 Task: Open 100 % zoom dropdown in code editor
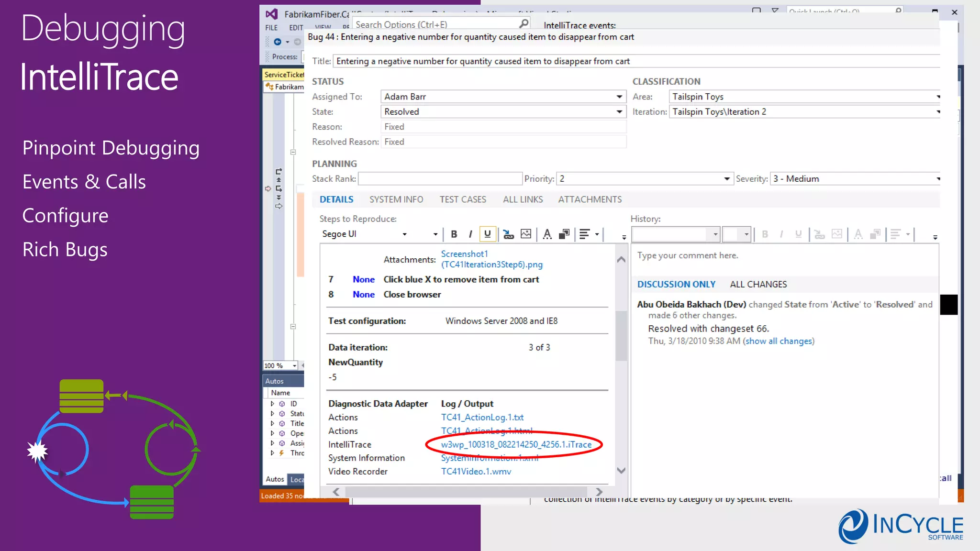pos(294,366)
